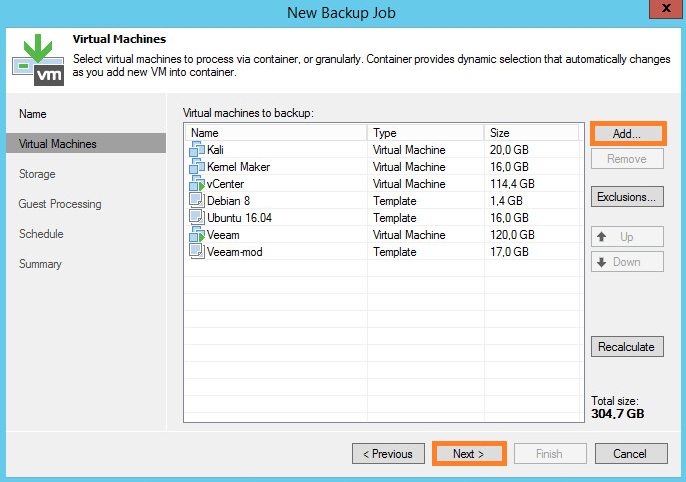Click the Ubuntu 16.04 template icon
686x482 pixels.
(x=197, y=217)
